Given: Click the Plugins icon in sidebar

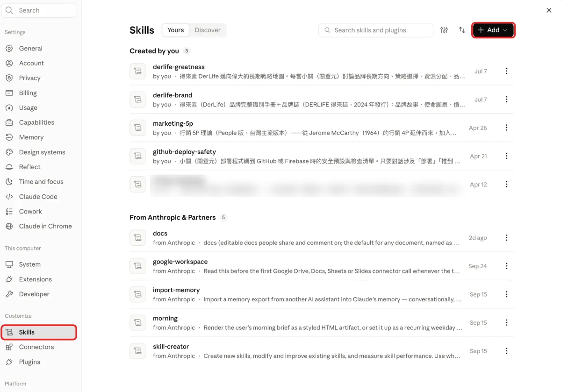Looking at the screenshot, I should [9, 362].
